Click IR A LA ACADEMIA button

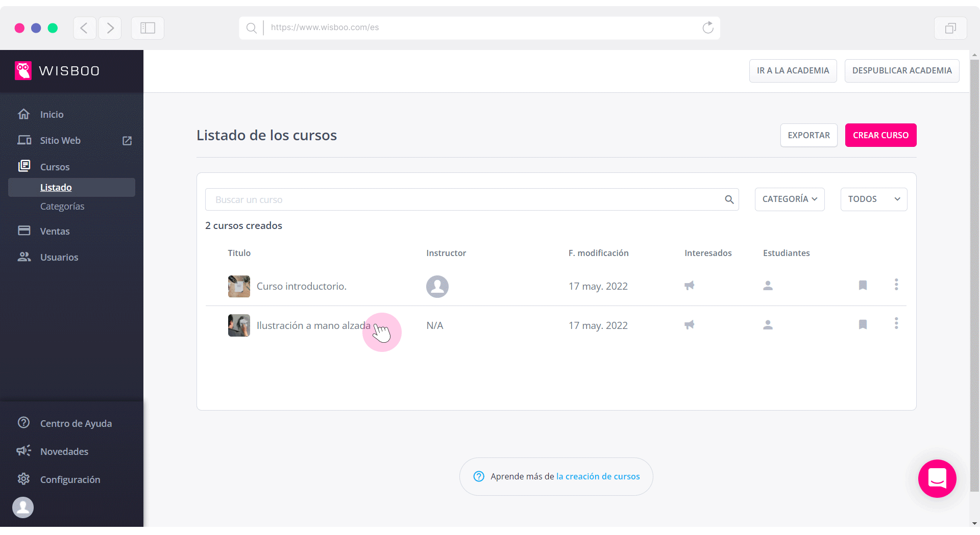(793, 70)
